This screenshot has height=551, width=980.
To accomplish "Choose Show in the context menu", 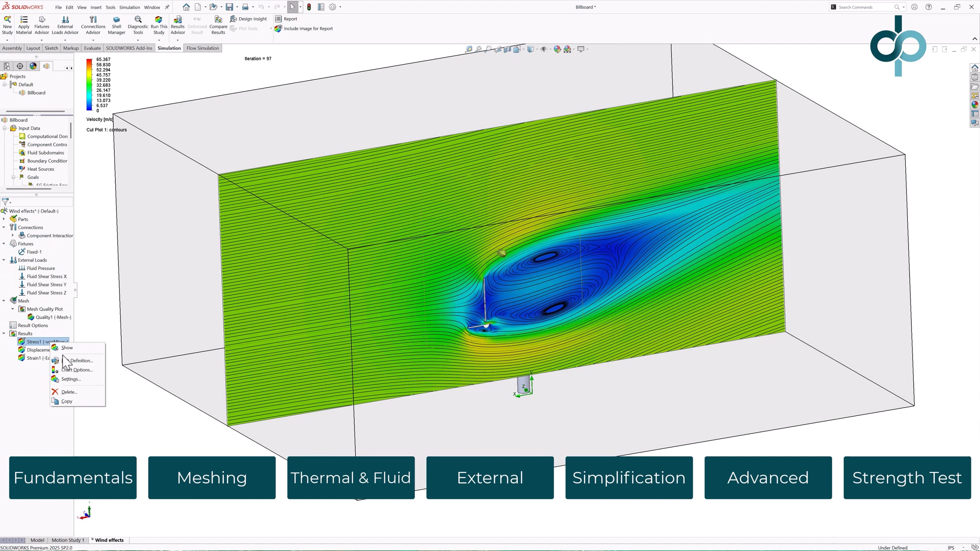I will click(78, 348).
